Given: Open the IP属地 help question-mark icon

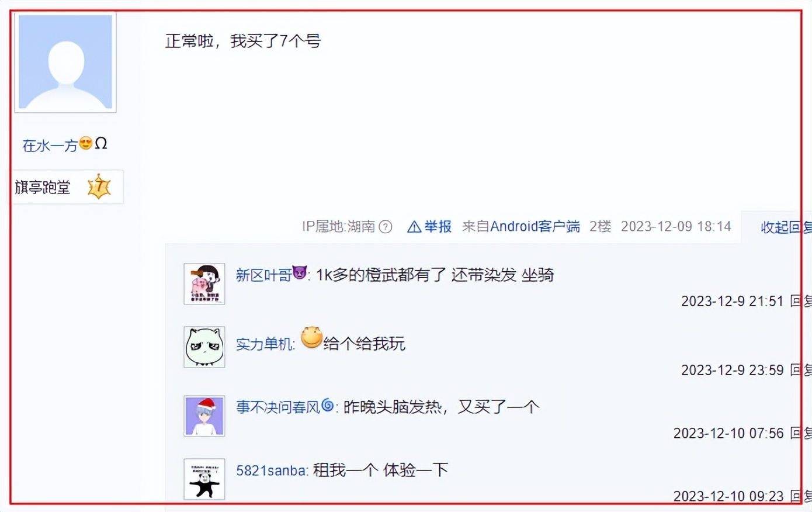Looking at the screenshot, I should click(x=386, y=227).
